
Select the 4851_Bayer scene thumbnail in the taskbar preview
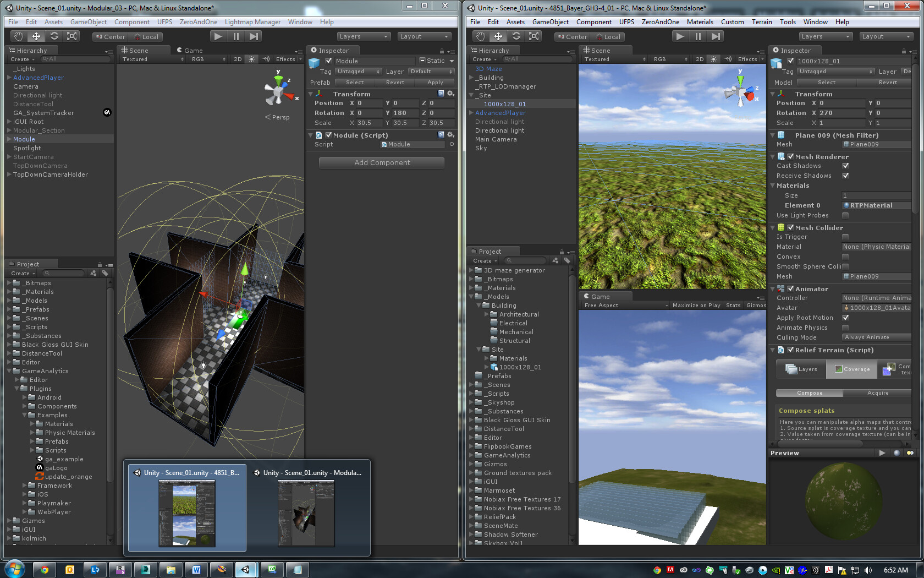coord(187,512)
